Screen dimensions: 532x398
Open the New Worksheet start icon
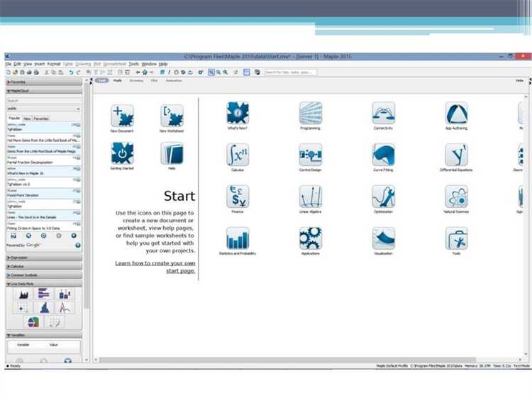(172, 116)
